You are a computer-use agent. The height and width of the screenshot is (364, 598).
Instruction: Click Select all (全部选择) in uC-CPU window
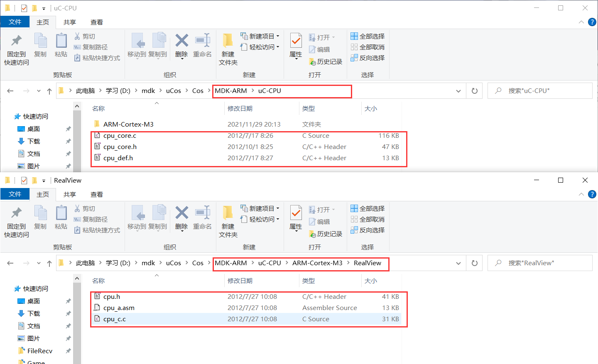(368, 37)
